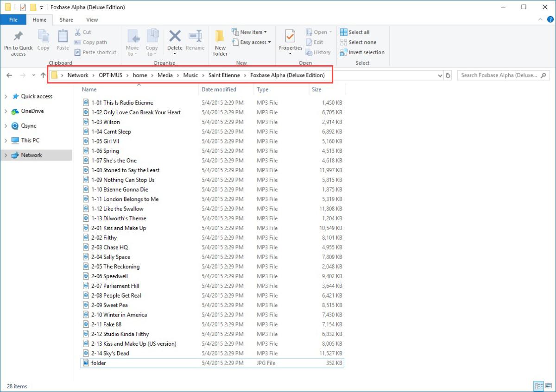Open Easy access dropdown

point(251,43)
